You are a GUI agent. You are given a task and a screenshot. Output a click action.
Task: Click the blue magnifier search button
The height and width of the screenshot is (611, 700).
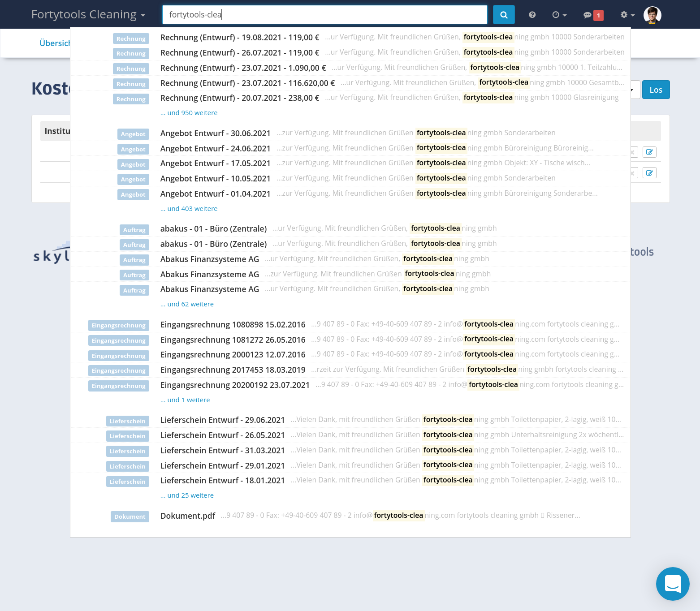point(504,15)
